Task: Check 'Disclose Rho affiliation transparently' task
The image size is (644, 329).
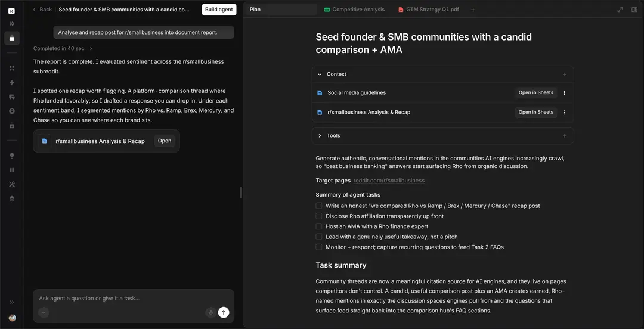Action: 318,216
